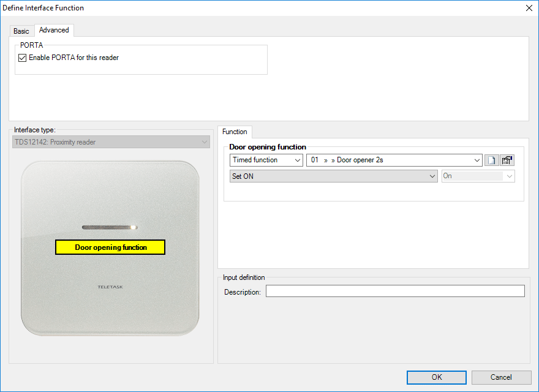Click the reader's LED indicator bar
This screenshot has height=392, width=539.
point(110,227)
